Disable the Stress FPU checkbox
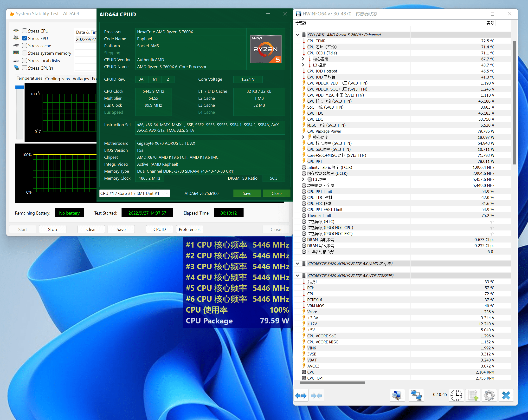 point(25,38)
